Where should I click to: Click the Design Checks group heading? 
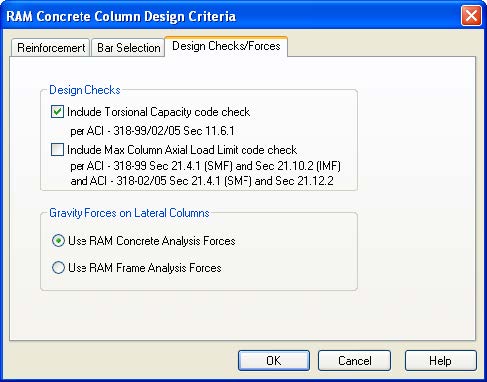(x=85, y=90)
